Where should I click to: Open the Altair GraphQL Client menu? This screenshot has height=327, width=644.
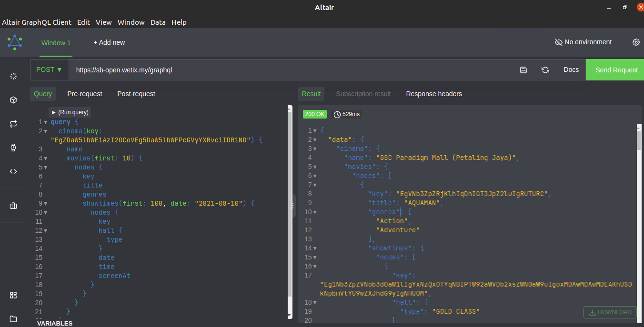(37, 22)
